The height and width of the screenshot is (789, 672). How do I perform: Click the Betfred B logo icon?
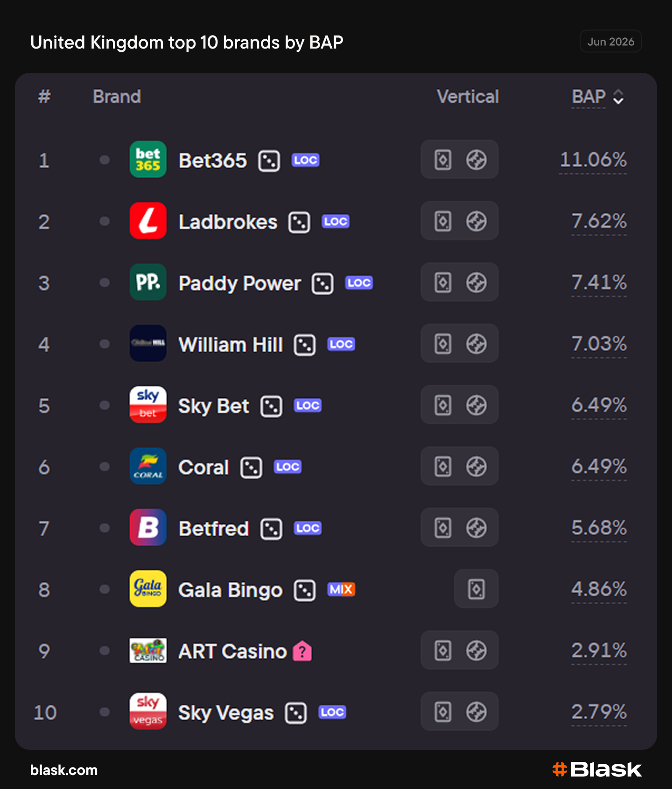pyautogui.click(x=148, y=528)
